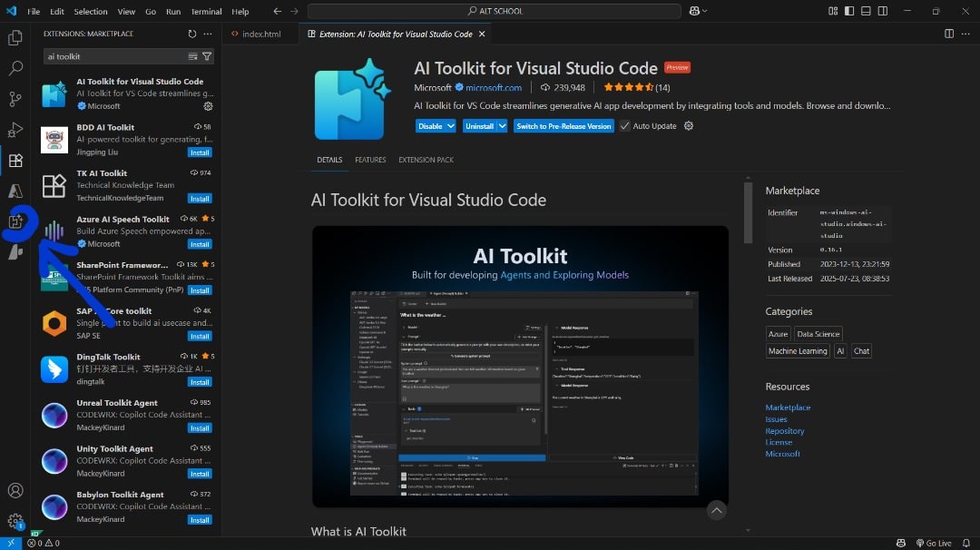The image size is (980, 550).
Task: Install the BDD AI Toolkit extension
Action: [x=200, y=152]
